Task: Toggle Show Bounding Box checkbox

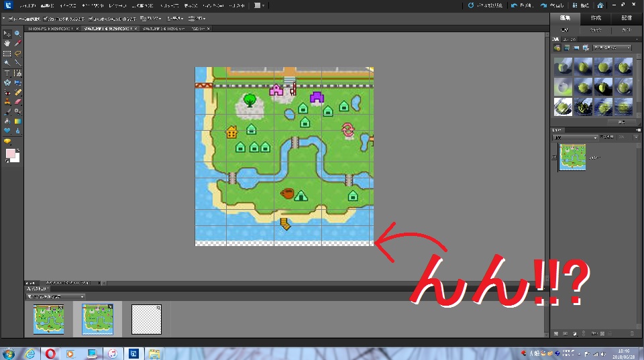Action: [x=45, y=19]
